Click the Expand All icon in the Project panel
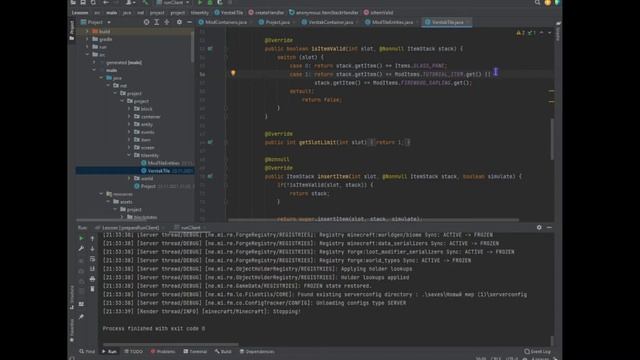The width and height of the screenshot is (640, 360). [157, 22]
